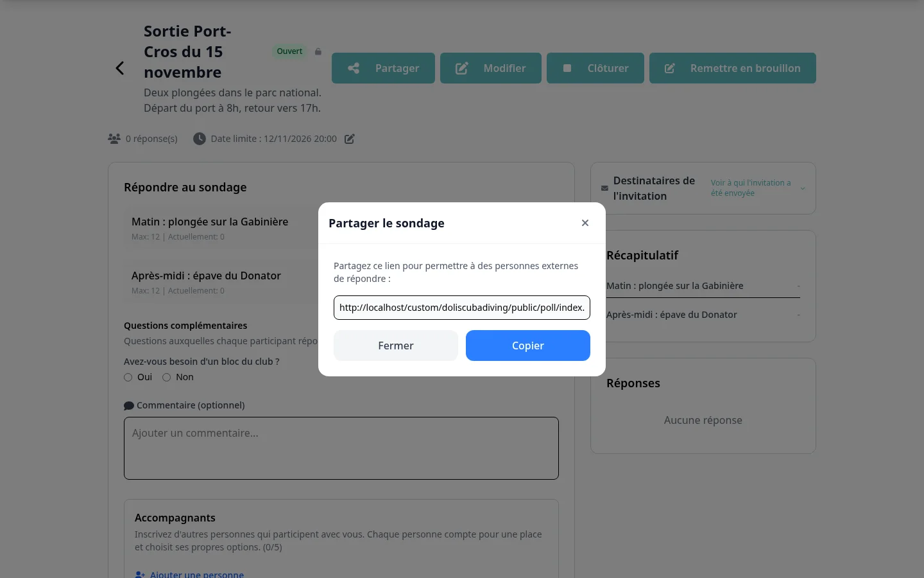Click the Modifier button
The image size is (924, 578).
pyautogui.click(x=491, y=68)
